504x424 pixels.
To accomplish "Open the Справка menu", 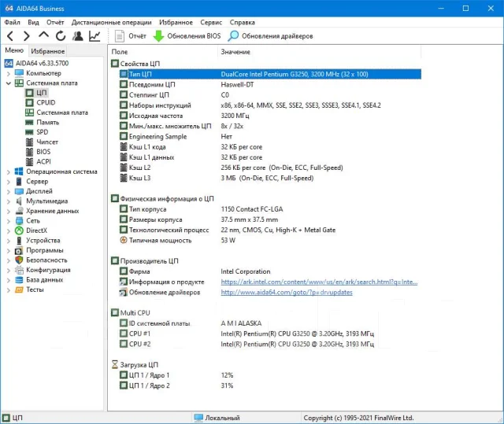I will [243, 22].
